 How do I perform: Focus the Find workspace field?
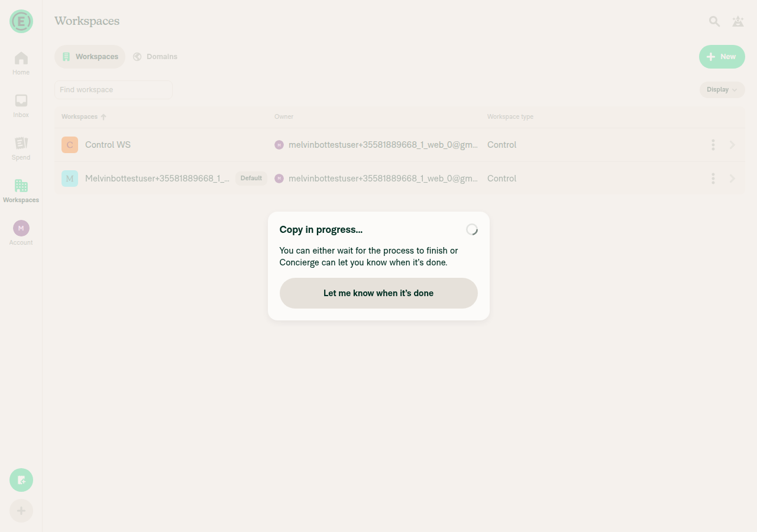(114, 90)
